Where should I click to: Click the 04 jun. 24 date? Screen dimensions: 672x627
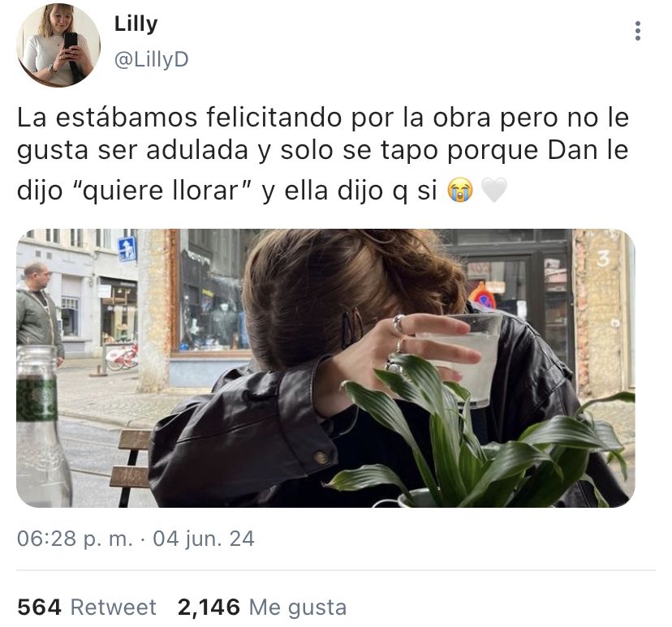(x=204, y=539)
